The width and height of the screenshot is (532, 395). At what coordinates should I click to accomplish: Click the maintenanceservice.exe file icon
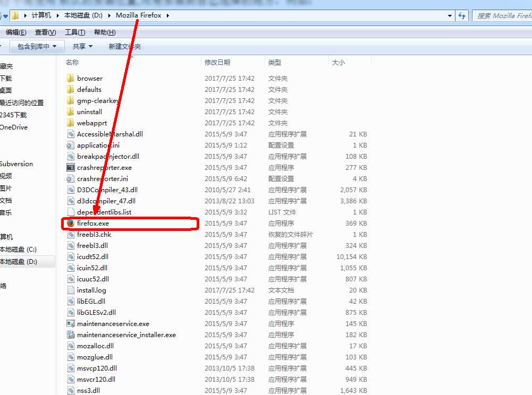pos(70,323)
